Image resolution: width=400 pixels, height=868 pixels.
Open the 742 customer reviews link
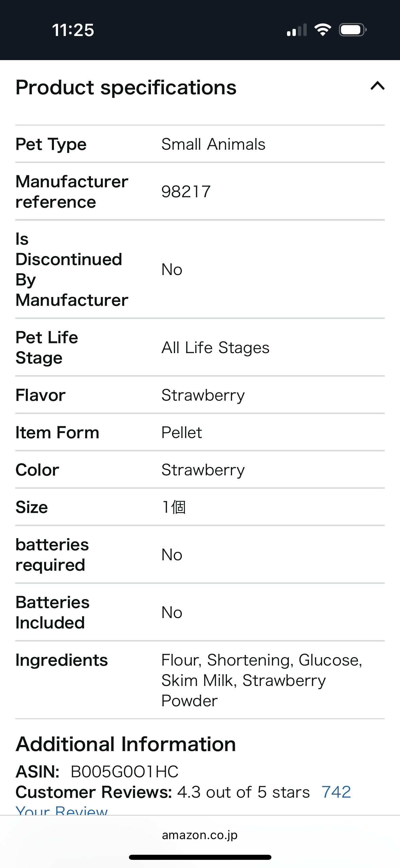pos(336,792)
